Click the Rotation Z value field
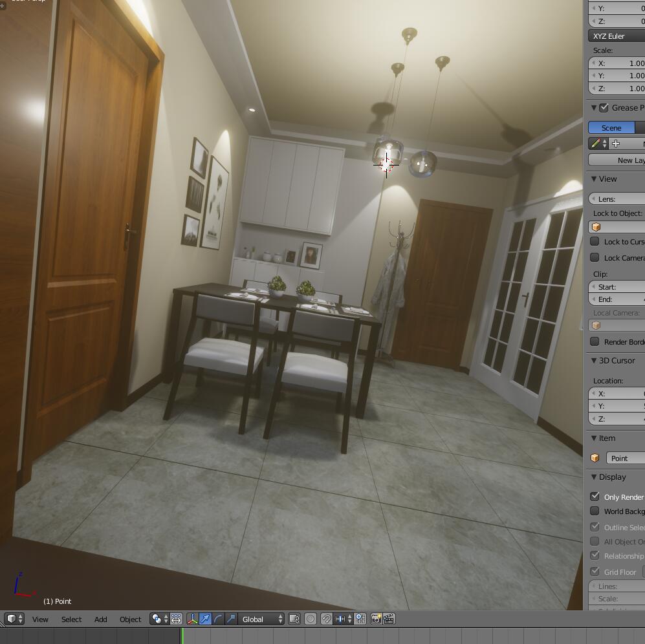The width and height of the screenshot is (645, 644). [x=617, y=21]
